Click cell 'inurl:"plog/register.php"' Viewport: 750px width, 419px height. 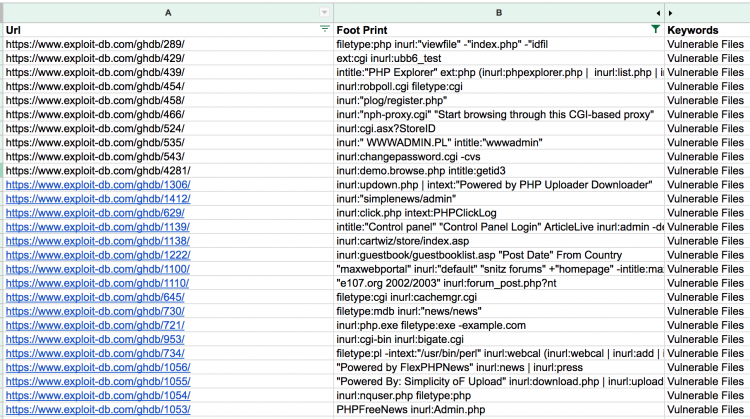pyautogui.click(x=499, y=100)
